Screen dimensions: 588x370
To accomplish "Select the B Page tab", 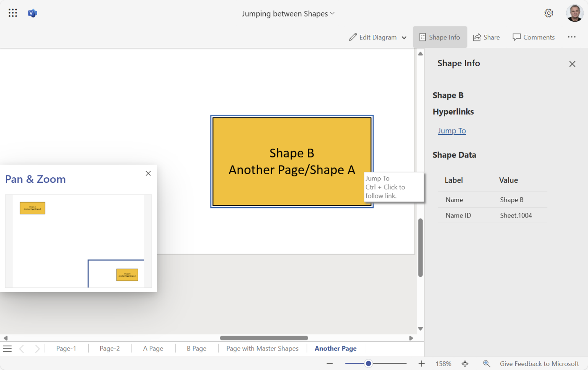I will (196, 348).
